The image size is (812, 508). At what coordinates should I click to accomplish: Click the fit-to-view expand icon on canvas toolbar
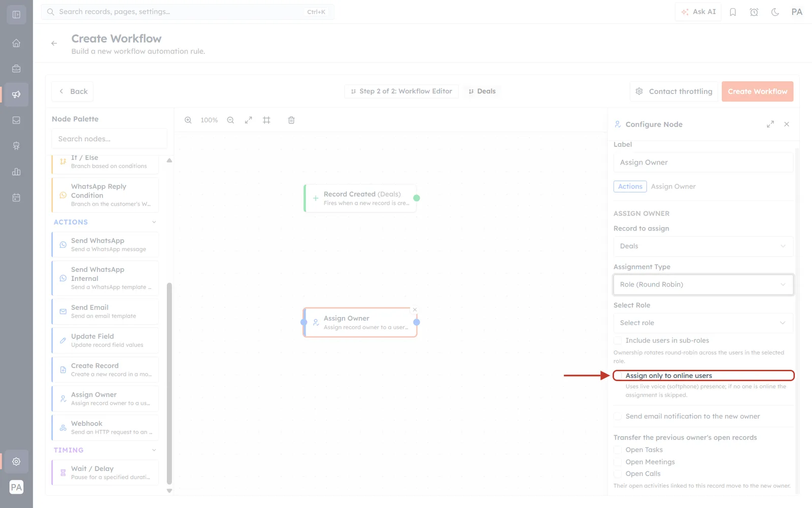pyautogui.click(x=248, y=120)
